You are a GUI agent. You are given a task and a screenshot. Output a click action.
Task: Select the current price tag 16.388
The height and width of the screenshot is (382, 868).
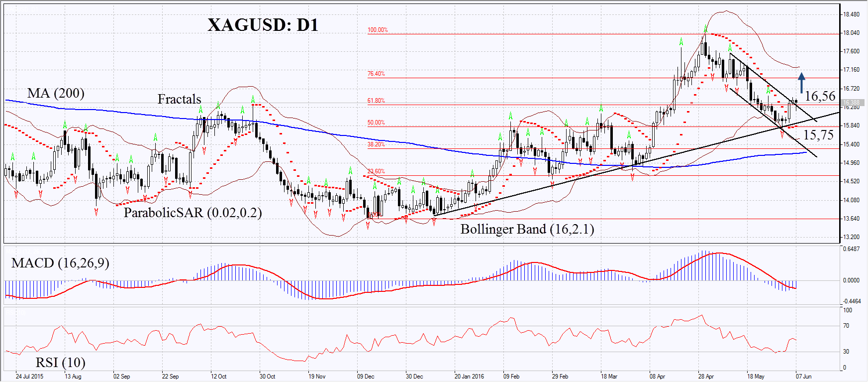coord(853,103)
